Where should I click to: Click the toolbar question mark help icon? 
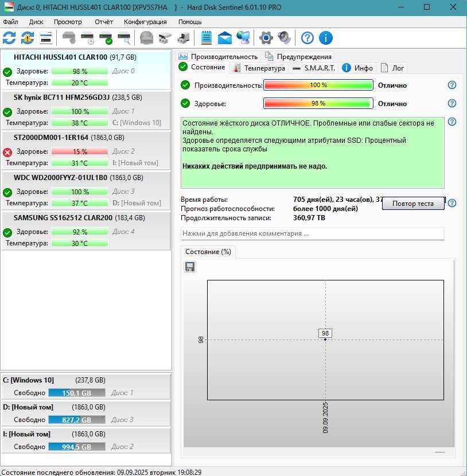(308, 38)
